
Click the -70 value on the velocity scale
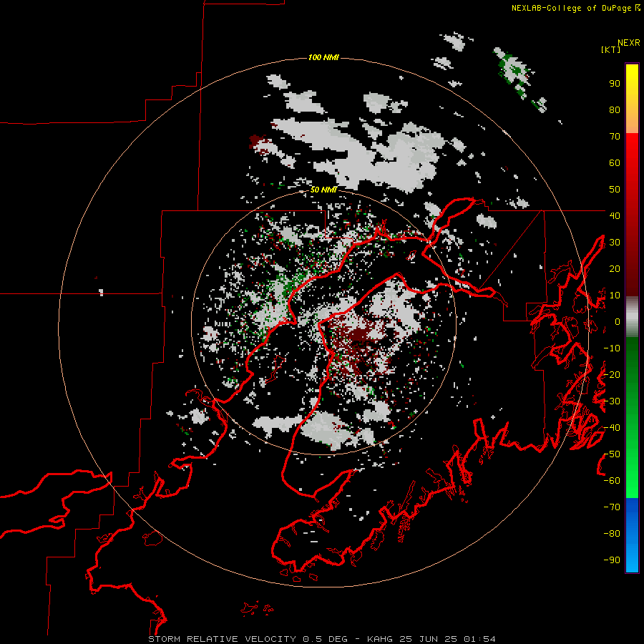click(612, 507)
